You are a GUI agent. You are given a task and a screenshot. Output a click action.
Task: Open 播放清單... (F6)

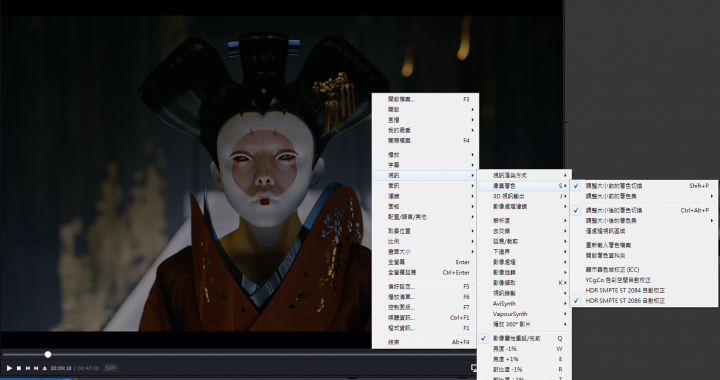pos(425,297)
